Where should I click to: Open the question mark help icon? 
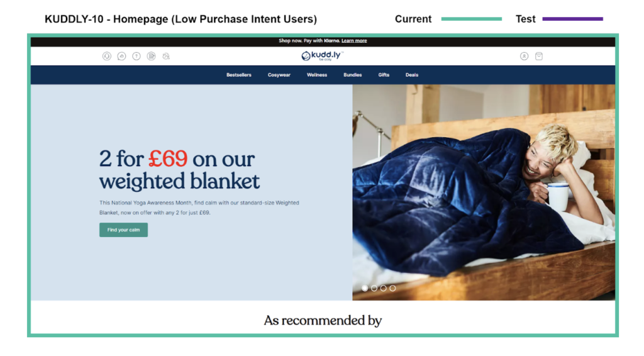(136, 56)
